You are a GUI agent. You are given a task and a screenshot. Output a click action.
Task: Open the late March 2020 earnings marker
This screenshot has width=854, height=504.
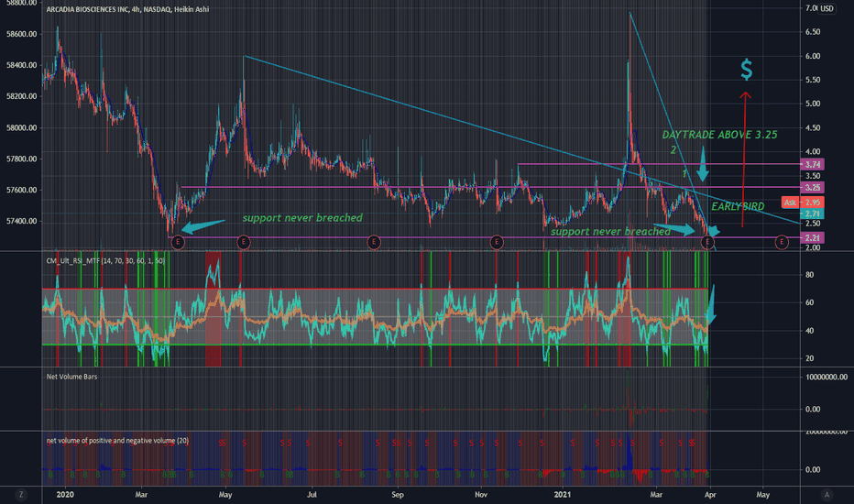(x=178, y=242)
